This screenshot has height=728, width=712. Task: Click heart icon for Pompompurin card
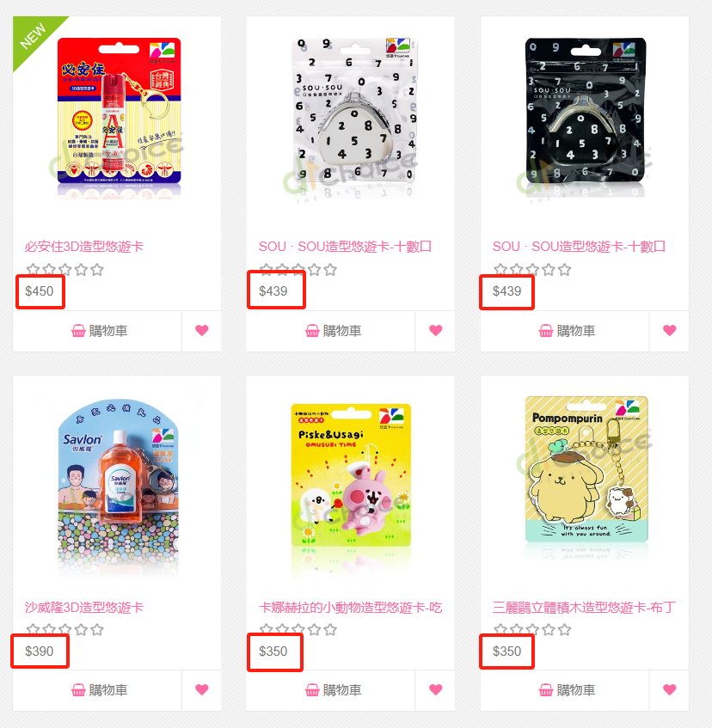[x=669, y=690]
